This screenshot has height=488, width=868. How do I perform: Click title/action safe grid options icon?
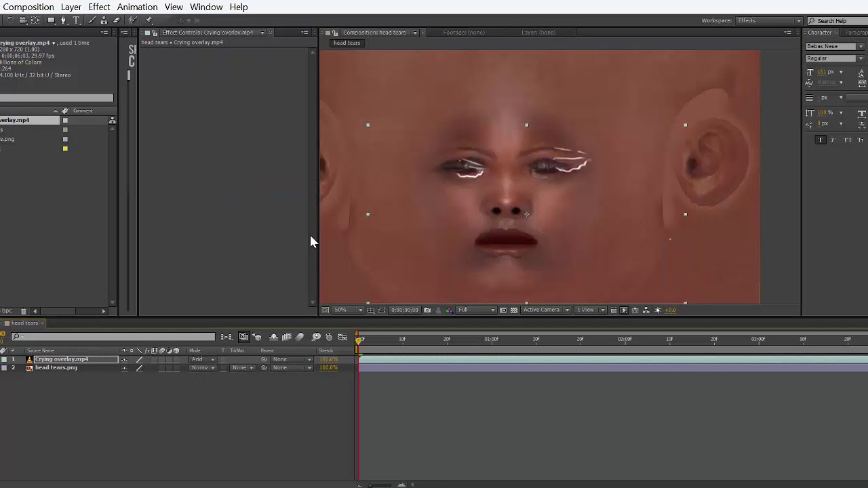tap(371, 310)
